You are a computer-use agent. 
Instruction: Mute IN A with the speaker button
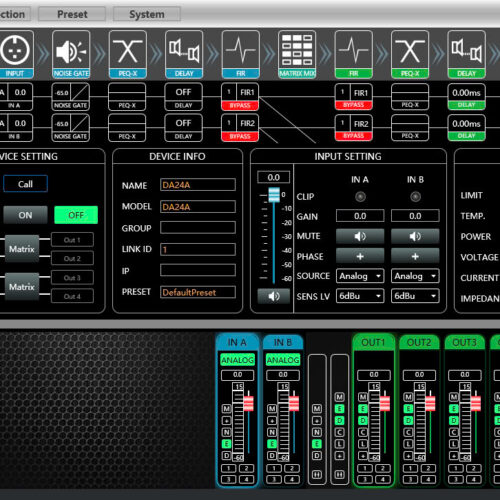pyautogui.click(x=360, y=236)
